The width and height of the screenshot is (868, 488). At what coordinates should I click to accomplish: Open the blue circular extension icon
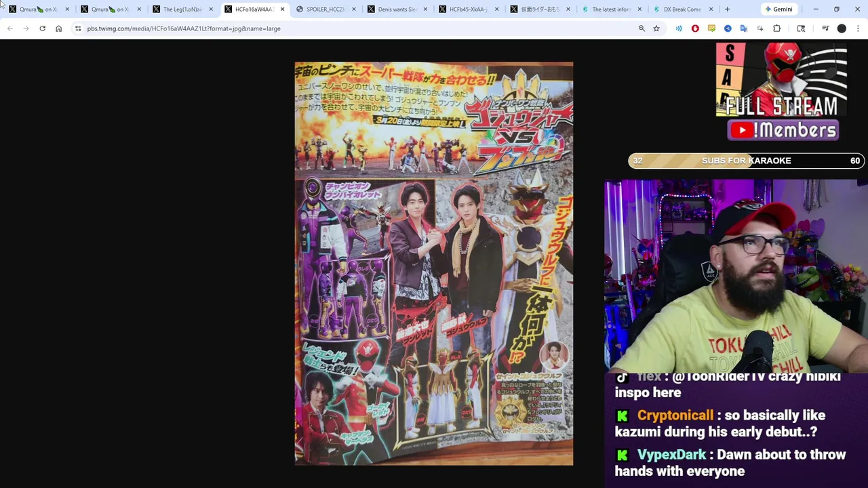728,28
